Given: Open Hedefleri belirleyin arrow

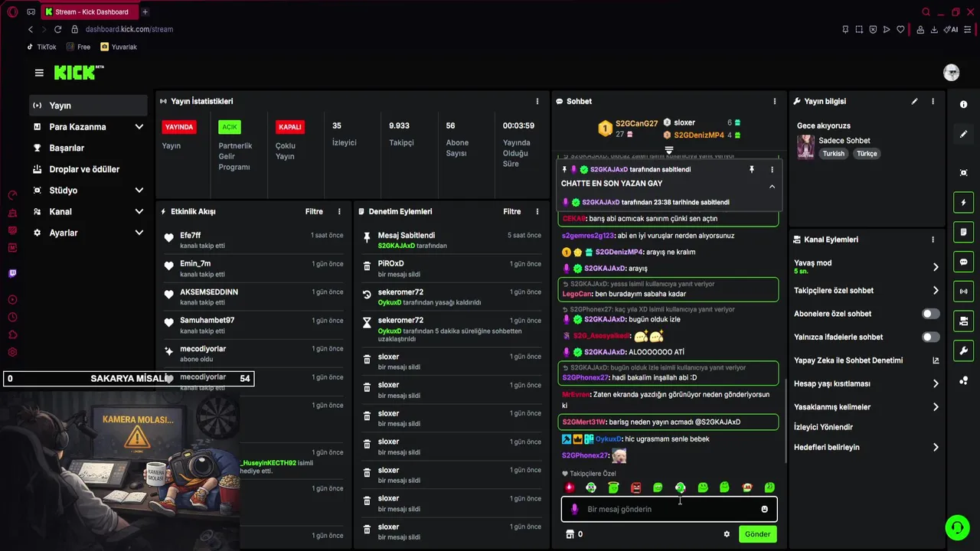Looking at the screenshot, I should 936,447.
